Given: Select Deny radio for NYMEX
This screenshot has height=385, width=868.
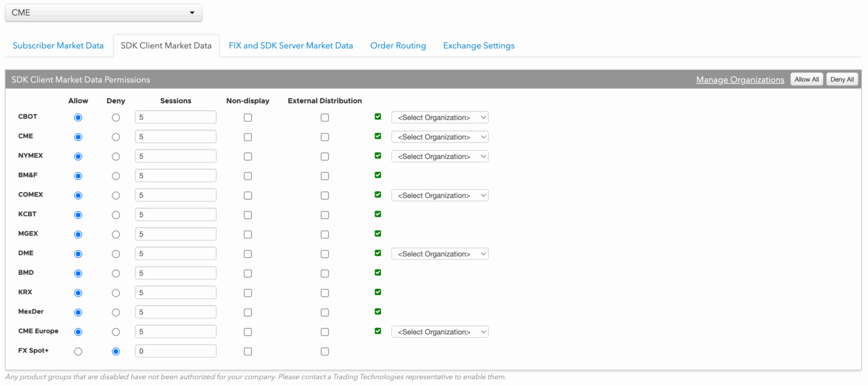Looking at the screenshot, I should 116,157.
